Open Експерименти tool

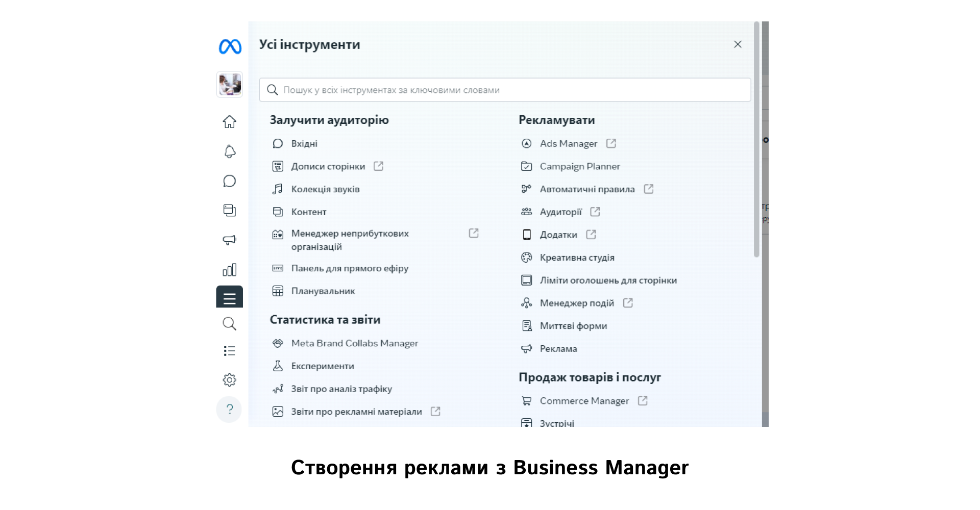point(323,366)
